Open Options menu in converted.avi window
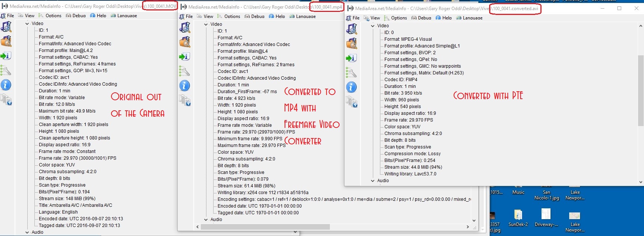 (395, 18)
